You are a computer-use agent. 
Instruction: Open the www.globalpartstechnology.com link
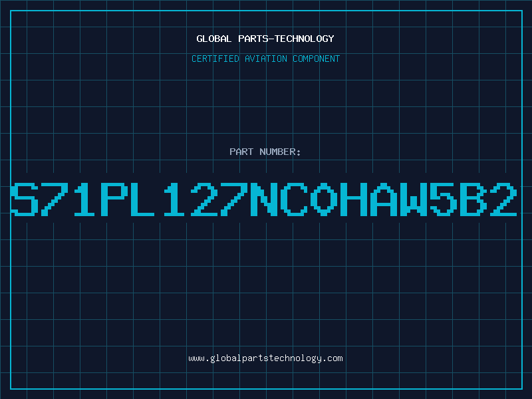(x=265, y=358)
